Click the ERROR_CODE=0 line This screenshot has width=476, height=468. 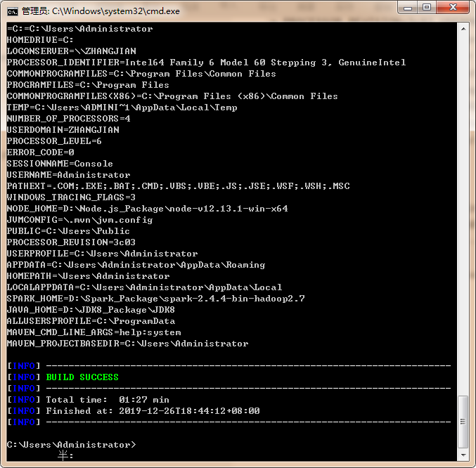pos(40,152)
